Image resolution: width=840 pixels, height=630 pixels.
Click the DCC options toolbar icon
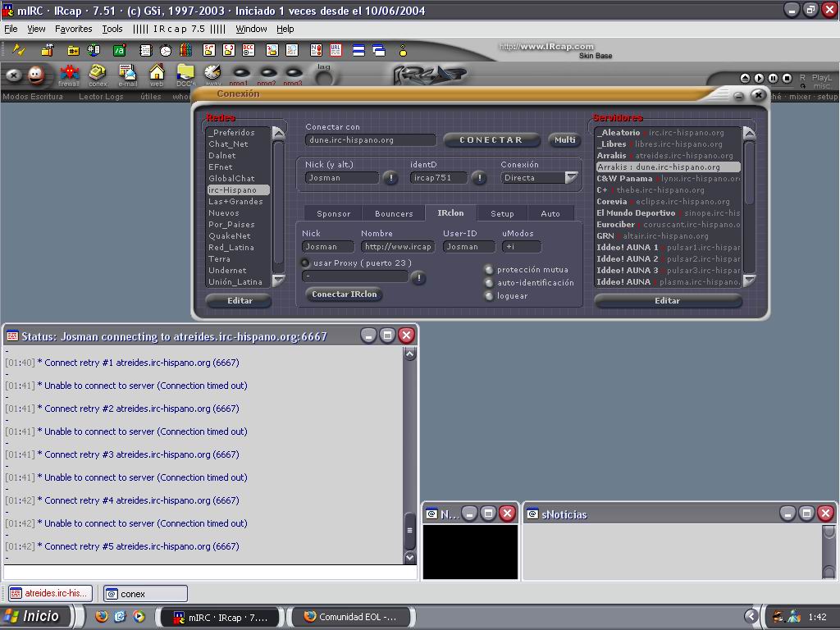pyautogui.click(x=249, y=50)
